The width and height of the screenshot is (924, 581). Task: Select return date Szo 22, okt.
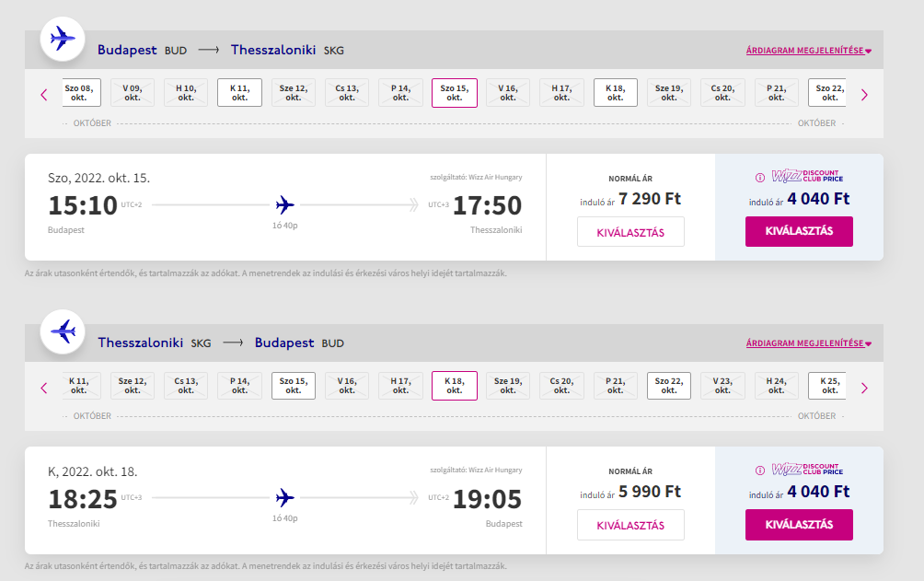coord(669,386)
